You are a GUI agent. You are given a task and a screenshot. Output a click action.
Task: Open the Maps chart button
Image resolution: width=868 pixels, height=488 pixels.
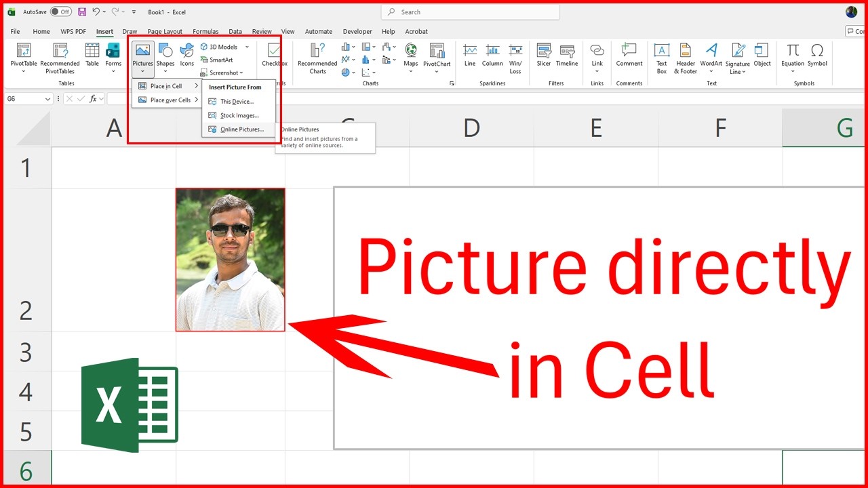[x=411, y=58]
